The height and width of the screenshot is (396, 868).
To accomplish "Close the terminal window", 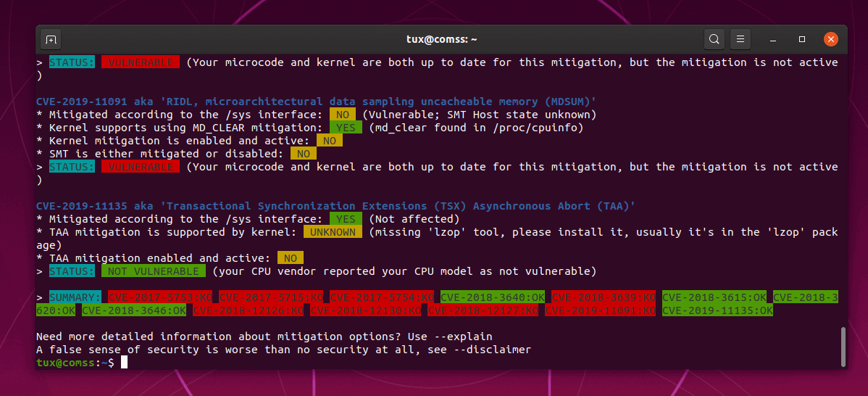I will coord(830,39).
